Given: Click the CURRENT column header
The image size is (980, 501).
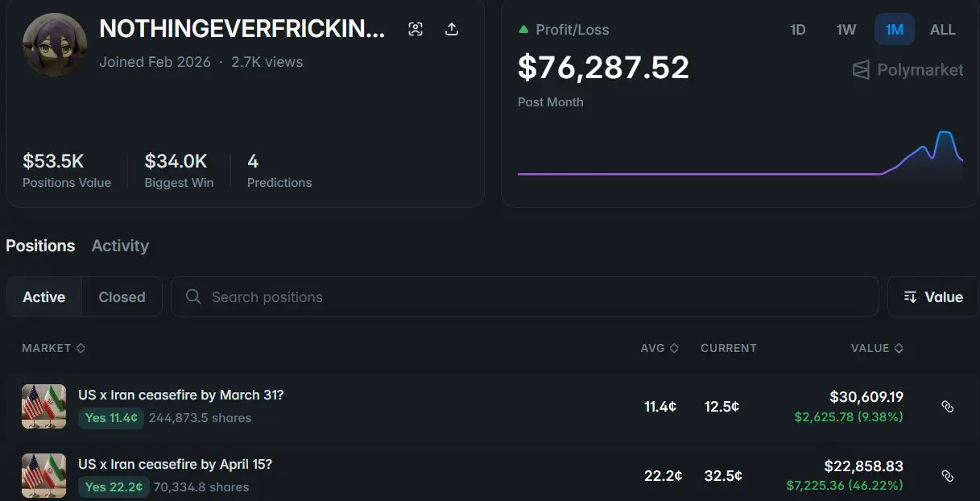Looking at the screenshot, I should tap(729, 348).
